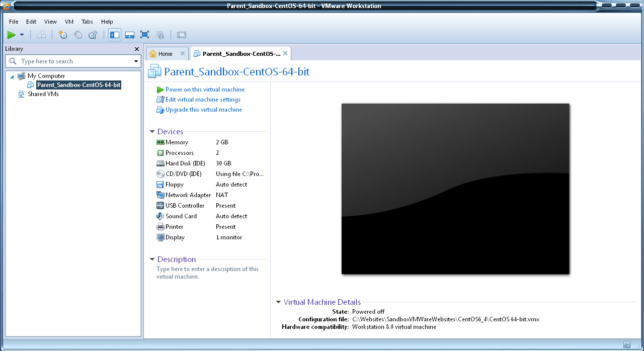
Task: Switch to the Home tab
Action: 165,54
